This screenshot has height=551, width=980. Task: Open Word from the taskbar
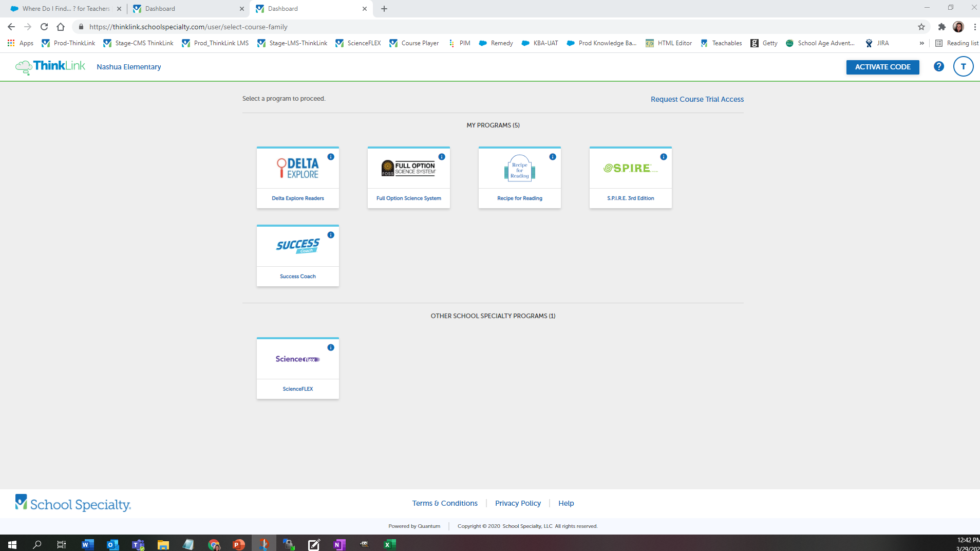point(88,544)
